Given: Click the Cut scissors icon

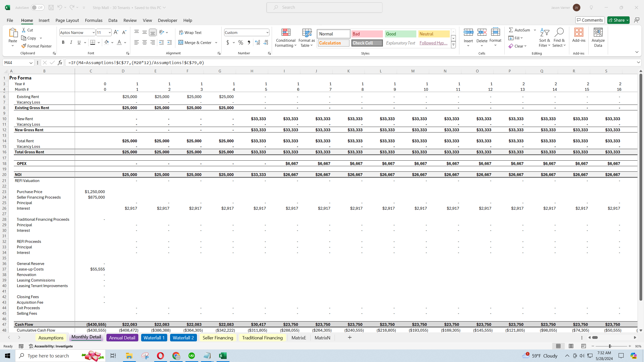Looking at the screenshot, I should tap(24, 30).
